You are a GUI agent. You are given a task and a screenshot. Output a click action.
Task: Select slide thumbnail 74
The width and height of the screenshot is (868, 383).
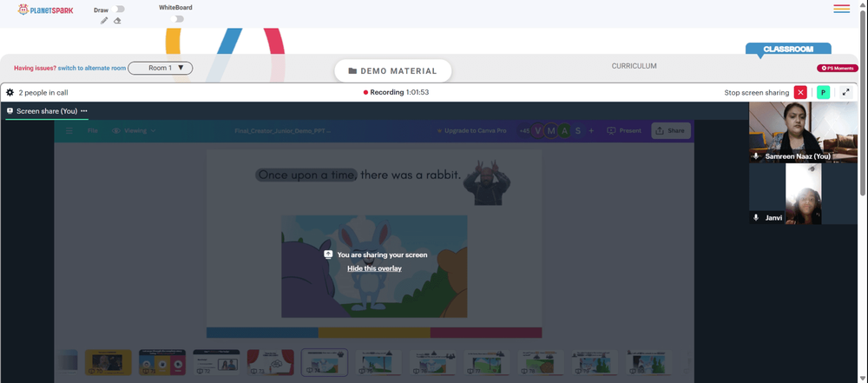click(x=325, y=362)
